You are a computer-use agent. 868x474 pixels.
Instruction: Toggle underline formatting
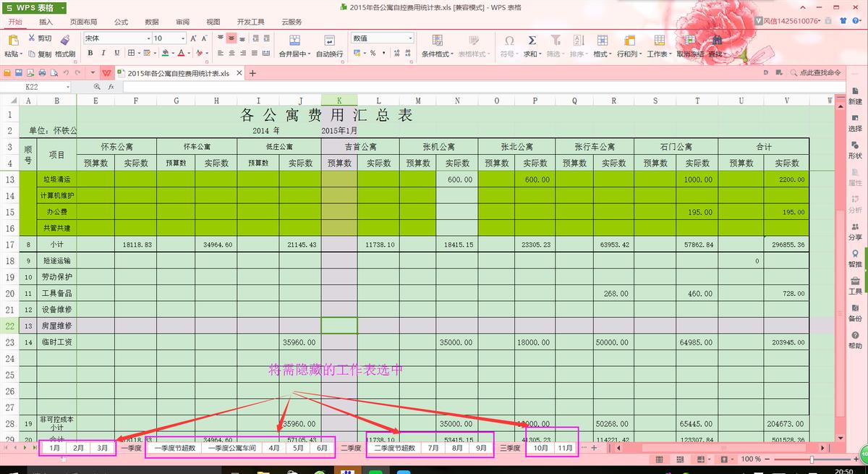pyautogui.click(x=116, y=53)
